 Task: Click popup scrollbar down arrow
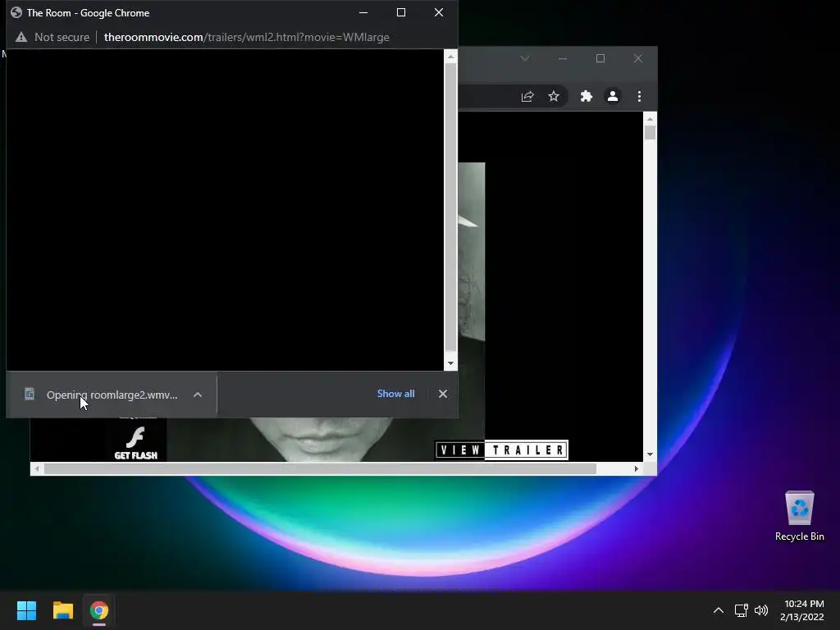click(450, 363)
